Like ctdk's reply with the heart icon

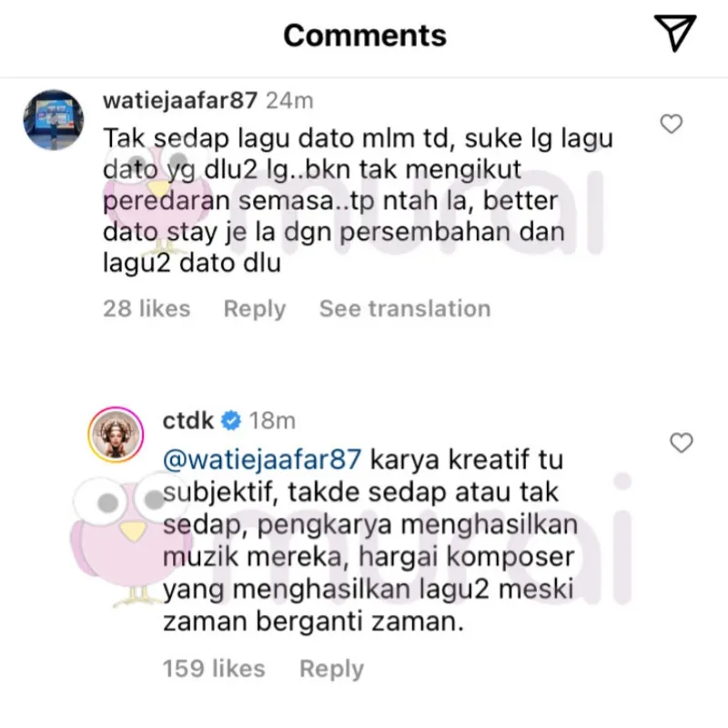tap(681, 442)
